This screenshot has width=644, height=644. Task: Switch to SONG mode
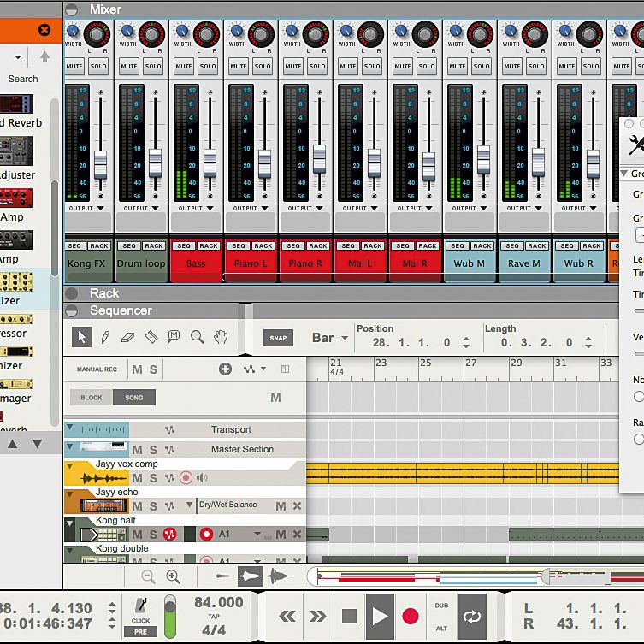click(x=134, y=398)
